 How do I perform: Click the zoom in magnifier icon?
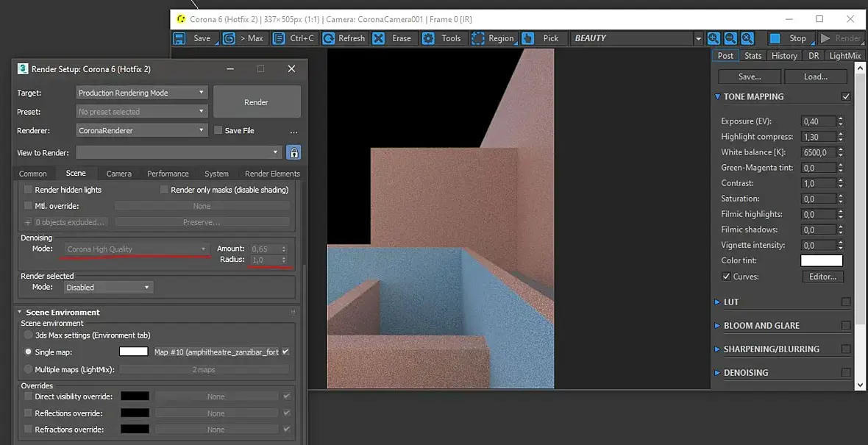coord(714,38)
